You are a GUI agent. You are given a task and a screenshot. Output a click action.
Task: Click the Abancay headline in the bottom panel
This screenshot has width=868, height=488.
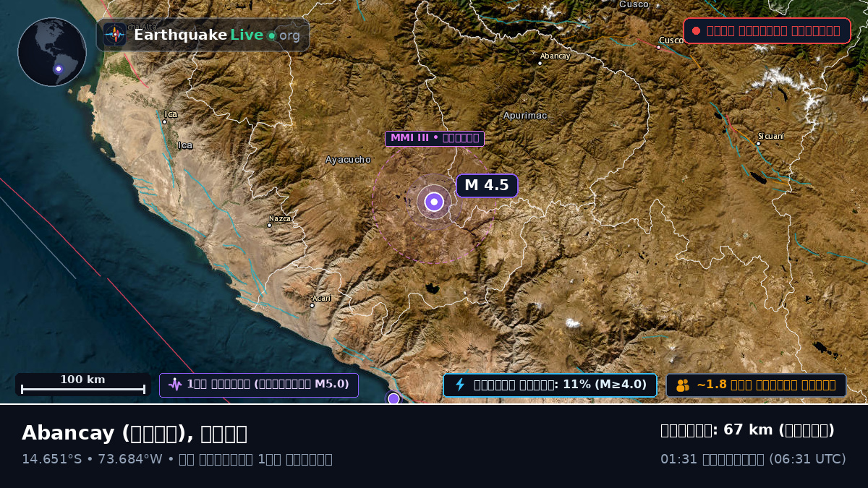click(x=135, y=434)
